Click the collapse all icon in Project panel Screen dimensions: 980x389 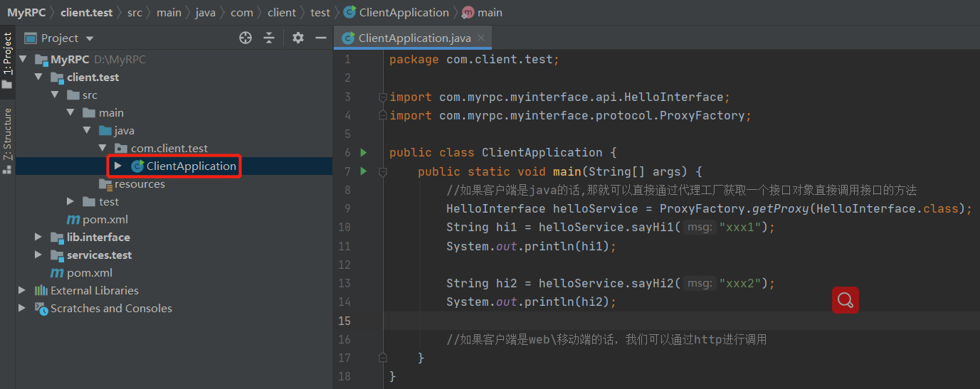[269, 38]
